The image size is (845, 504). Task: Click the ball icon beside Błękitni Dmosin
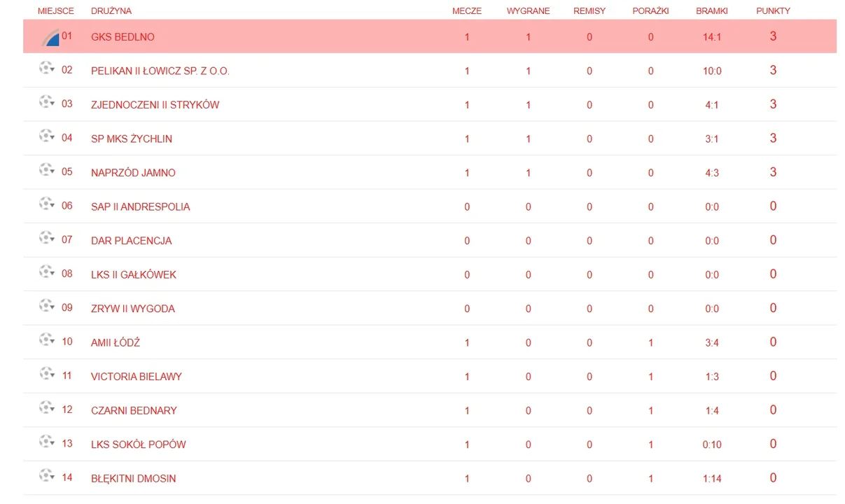point(46,476)
